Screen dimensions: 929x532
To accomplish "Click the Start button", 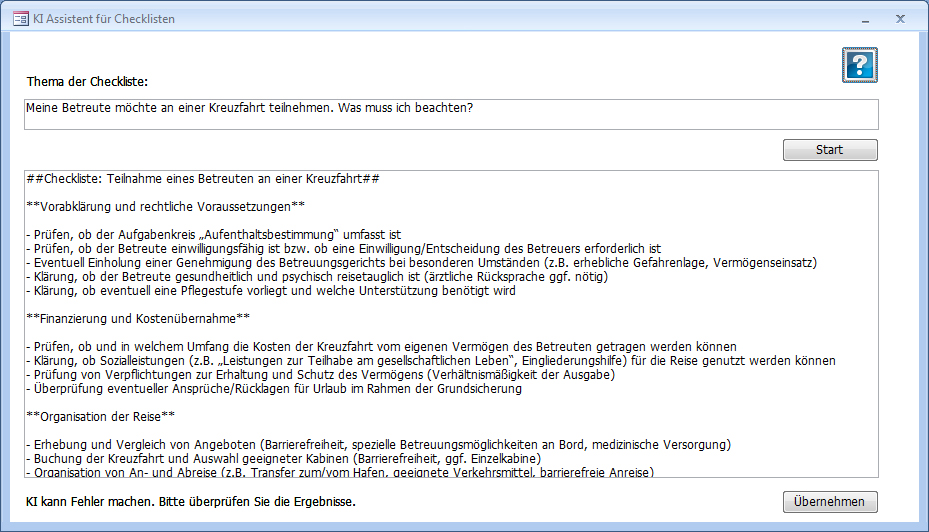I will click(x=830, y=150).
